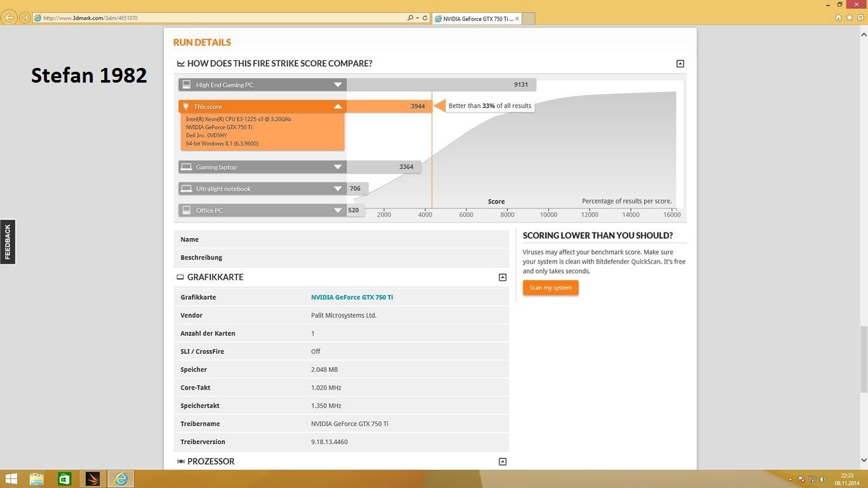Click the Scan my system button
Screen dimensions: 868x488
click(x=551, y=288)
